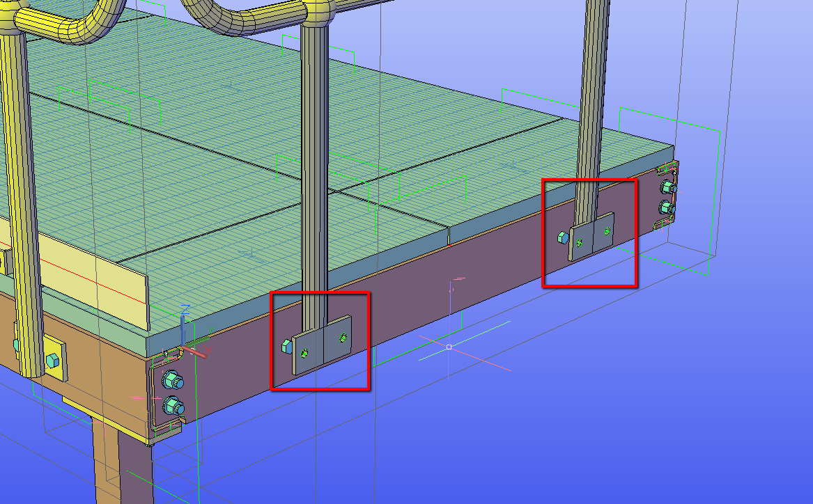Click the blue Z axis of the UCS icon
Viewport: 813px width, 504px height.
click(183, 327)
